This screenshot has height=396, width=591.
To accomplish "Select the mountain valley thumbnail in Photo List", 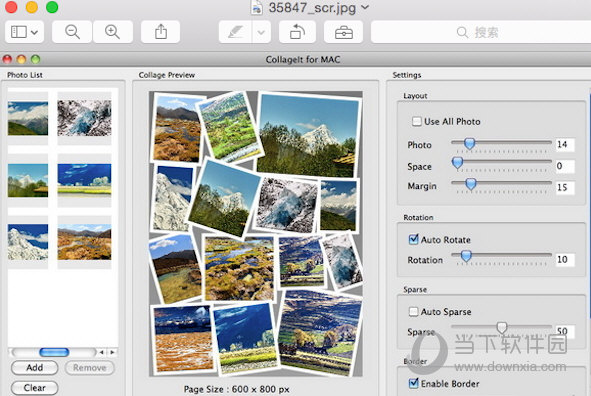I will pos(28,118).
